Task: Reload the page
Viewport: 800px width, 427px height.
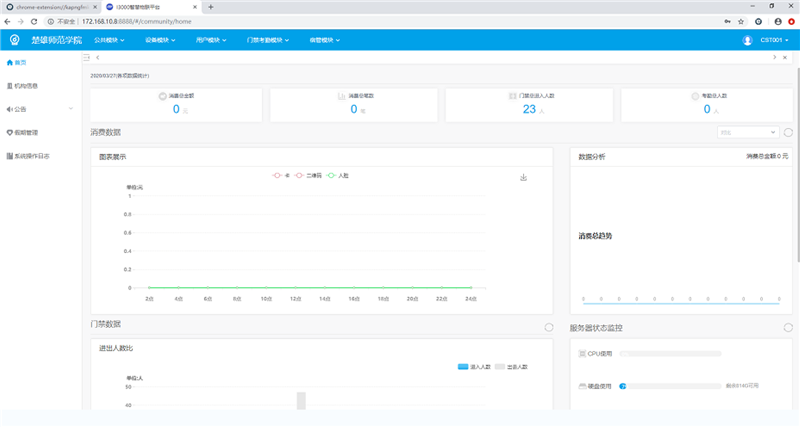Action: point(34,21)
